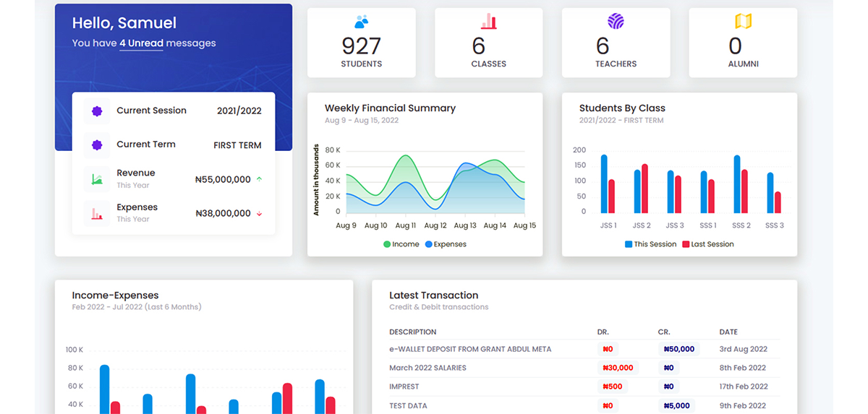Click the e-WALLET DEPOSIT FROM GRANT ABDUL META row
This screenshot has height=414, width=868.
pyautogui.click(x=585, y=349)
